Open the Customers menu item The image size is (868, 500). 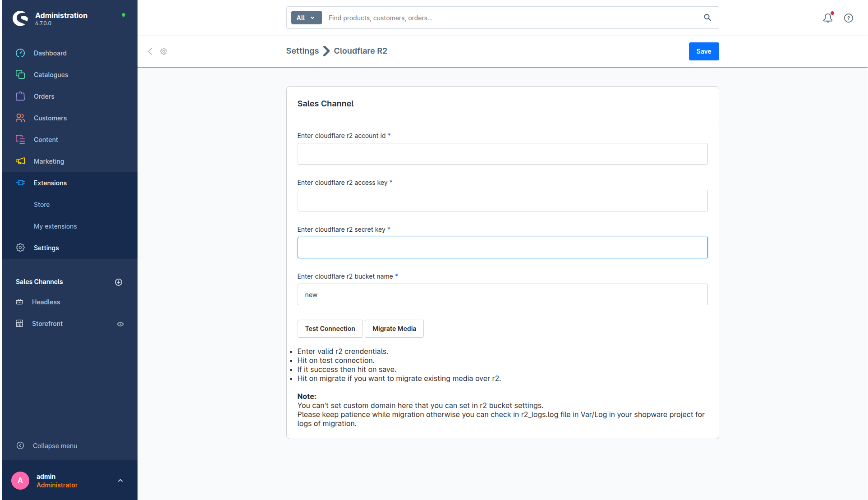point(50,118)
